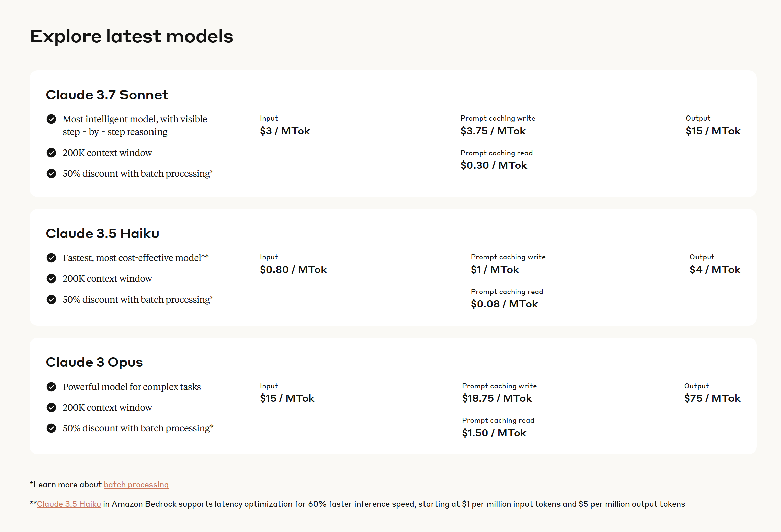Click Opus's $18.75 / MTok caching write price
Image resolution: width=781 pixels, height=532 pixels.
497,398
